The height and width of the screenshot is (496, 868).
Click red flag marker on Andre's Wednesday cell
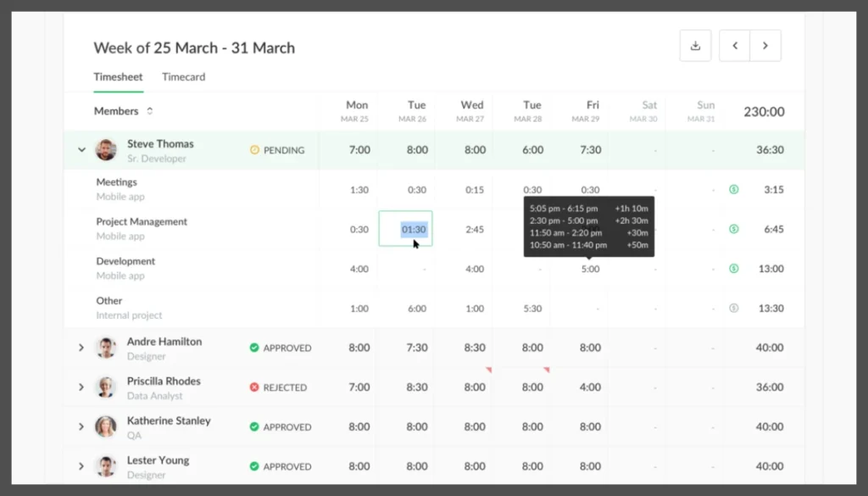tap(489, 369)
